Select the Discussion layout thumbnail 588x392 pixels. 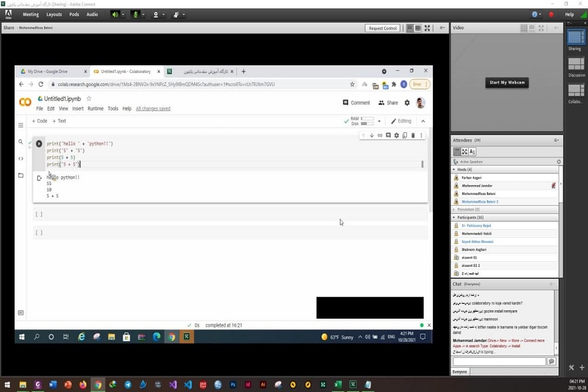576,64
